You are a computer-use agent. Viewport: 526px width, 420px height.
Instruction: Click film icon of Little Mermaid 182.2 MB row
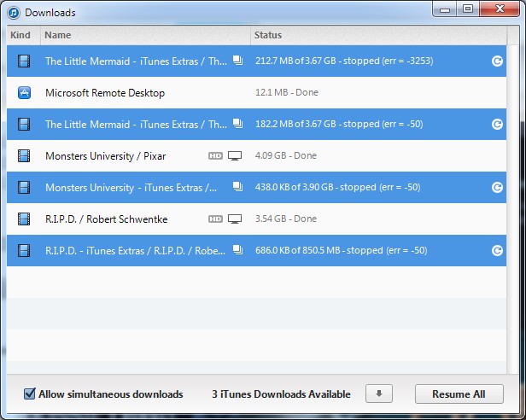tap(24, 124)
